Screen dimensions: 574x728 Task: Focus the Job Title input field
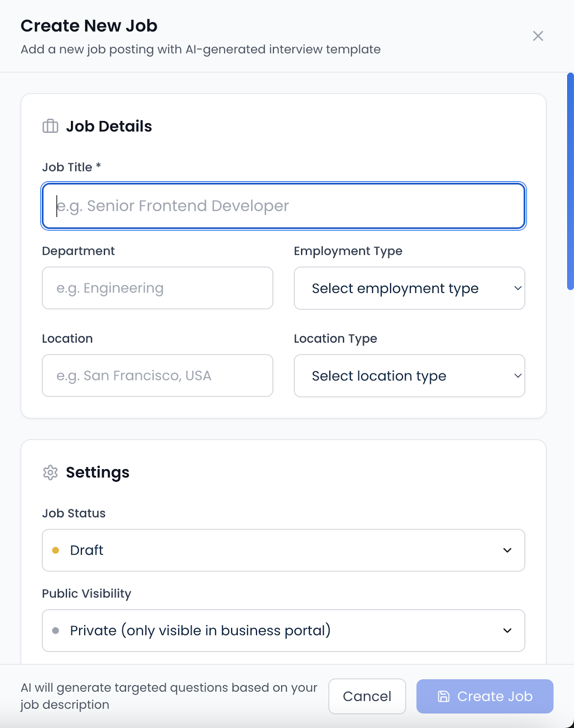coord(283,206)
